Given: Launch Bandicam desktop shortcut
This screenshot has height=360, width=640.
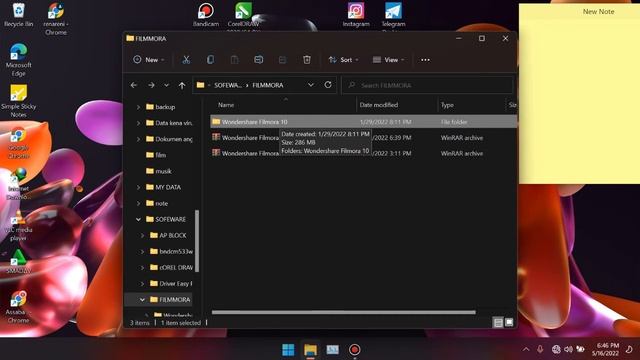Looking at the screenshot, I should click(x=206, y=15).
